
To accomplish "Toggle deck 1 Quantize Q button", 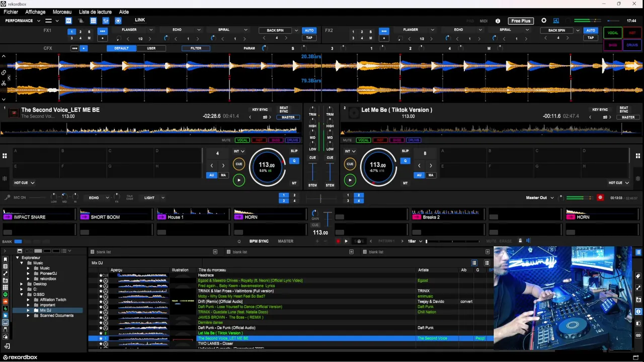I will pos(294,161).
